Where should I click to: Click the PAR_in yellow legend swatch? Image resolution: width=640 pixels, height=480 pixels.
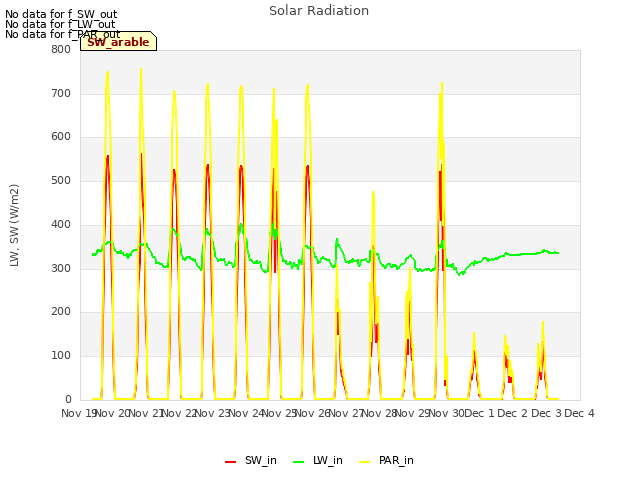(x=364, y=462)
